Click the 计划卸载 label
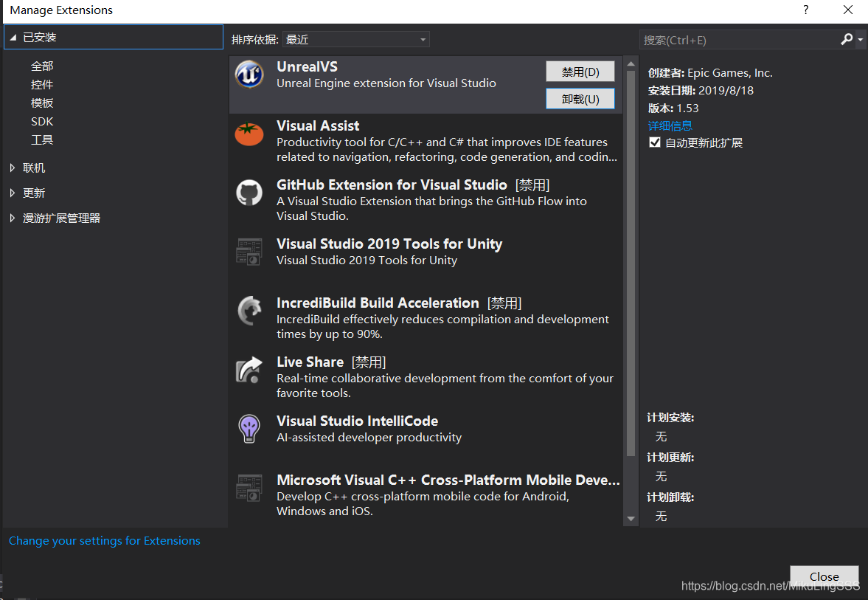This screenshot has height=600, width=868. [x=670, y=497]
